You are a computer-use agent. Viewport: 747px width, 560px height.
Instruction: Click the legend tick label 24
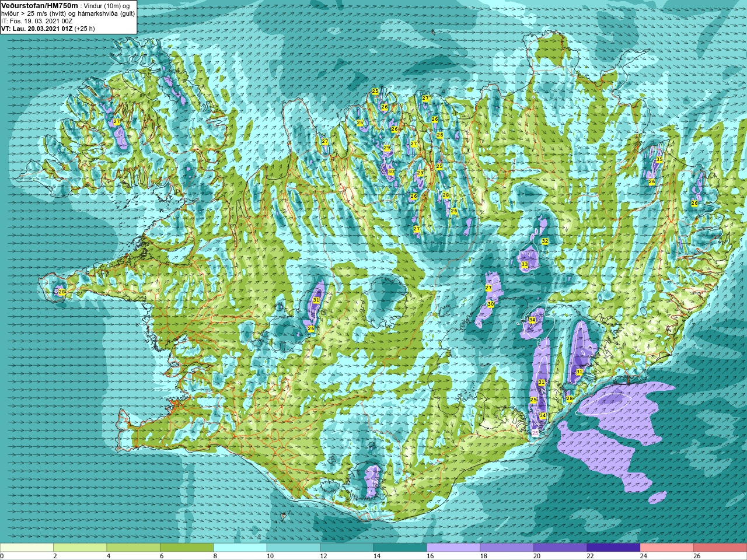[x=643, y=556]
